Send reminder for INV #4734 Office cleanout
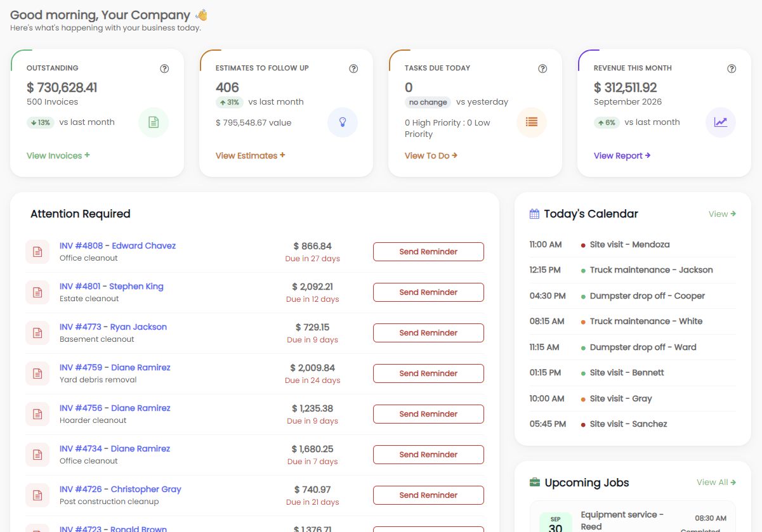This screenshot has height=532, width=762. 428,455
